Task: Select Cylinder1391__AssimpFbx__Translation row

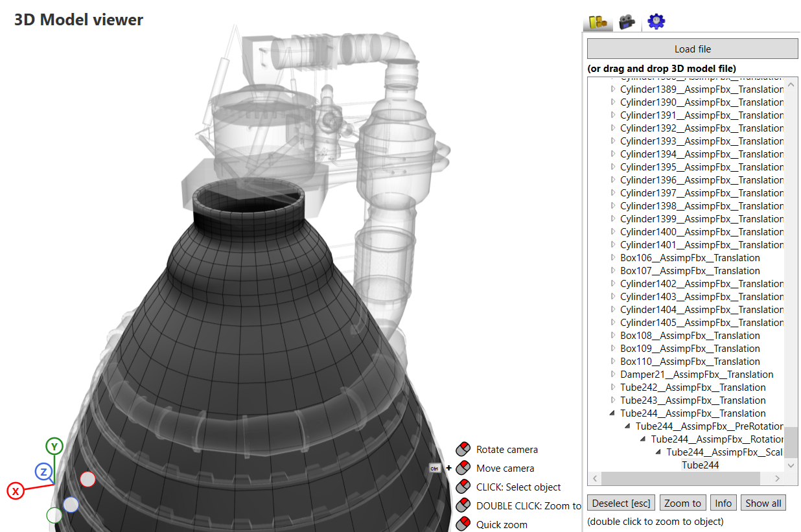Action: point(702,115)
